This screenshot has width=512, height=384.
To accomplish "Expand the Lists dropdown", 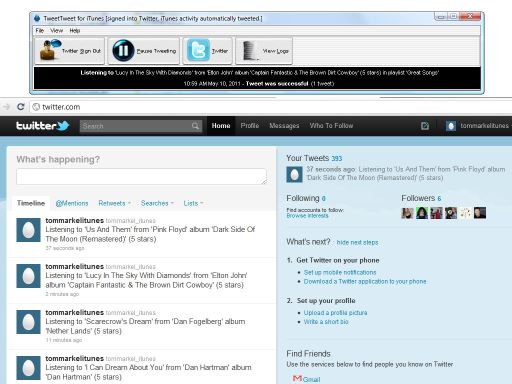I will pos(193,203).
